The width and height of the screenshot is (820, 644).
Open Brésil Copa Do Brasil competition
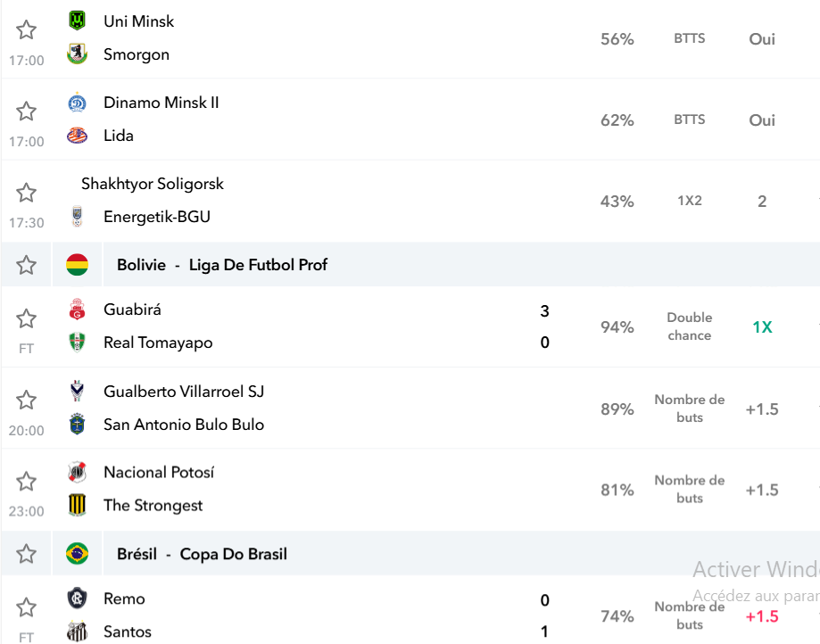[x=202, y=554]
